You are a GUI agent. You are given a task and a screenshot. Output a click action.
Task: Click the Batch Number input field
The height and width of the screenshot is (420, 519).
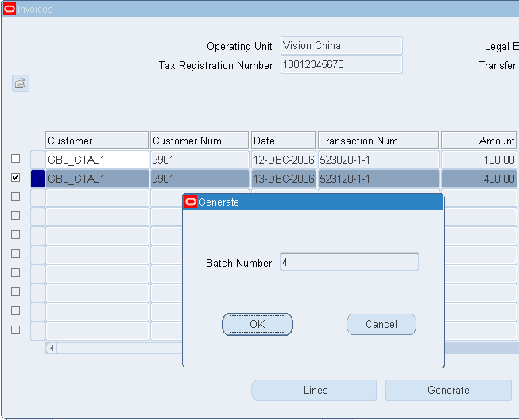click(x=349, y=262)
